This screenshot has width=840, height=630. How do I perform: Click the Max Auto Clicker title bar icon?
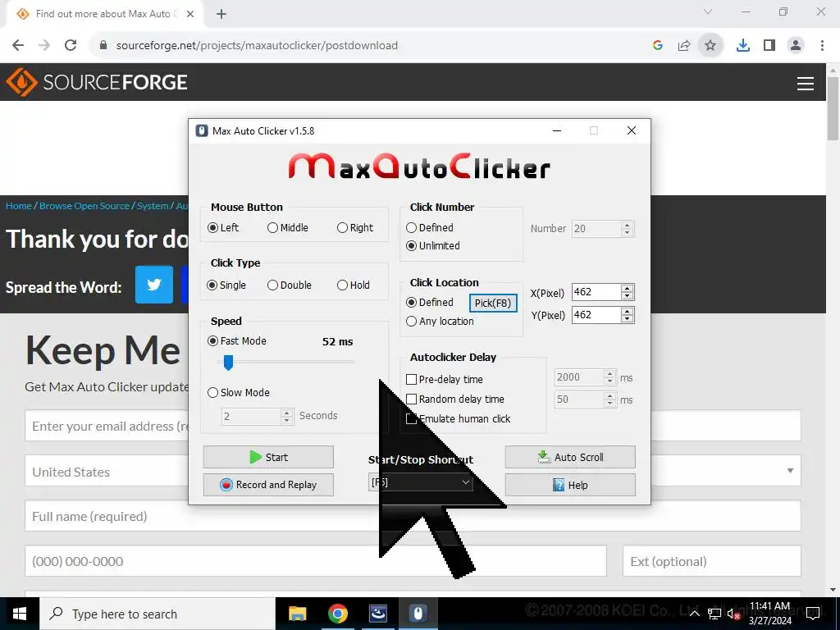pos(202,130)
